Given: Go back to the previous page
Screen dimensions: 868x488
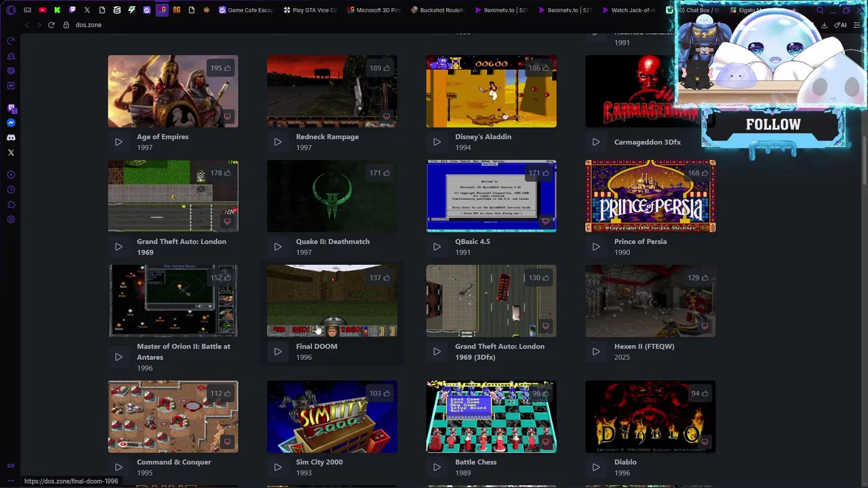Looking at the screenshot, I should point(27,25).
